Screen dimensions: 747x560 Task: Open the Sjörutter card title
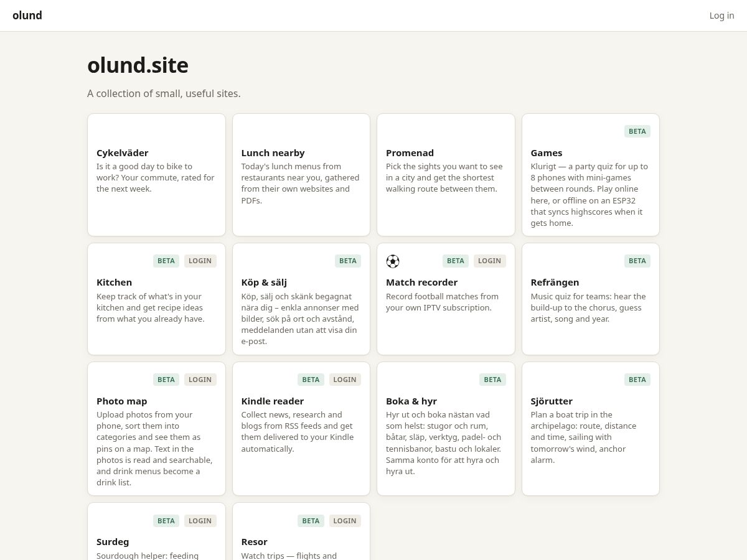click(552, 401)
